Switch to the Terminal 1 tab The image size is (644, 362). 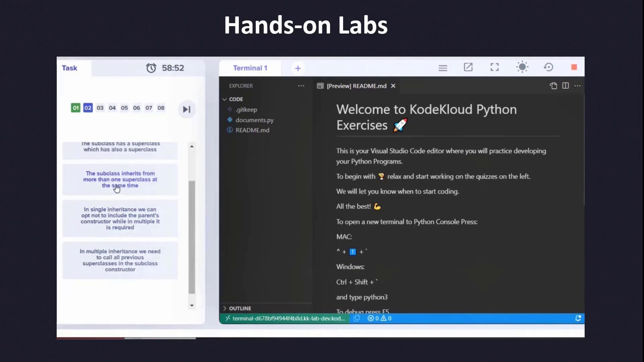pyautogui.click(x=250, y=68)
